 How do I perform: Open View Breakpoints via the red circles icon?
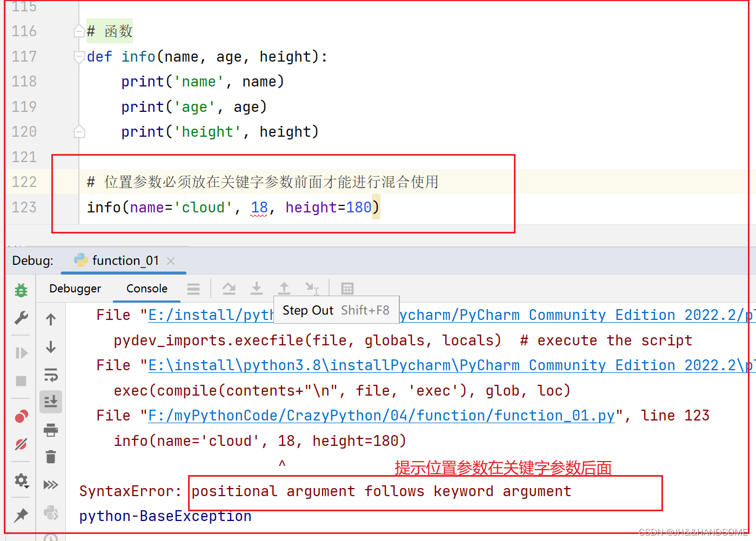click(21, 416)
